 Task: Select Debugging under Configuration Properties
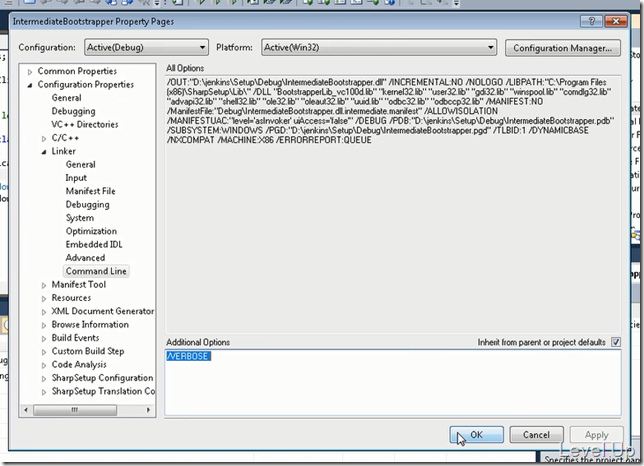(73, 111)
